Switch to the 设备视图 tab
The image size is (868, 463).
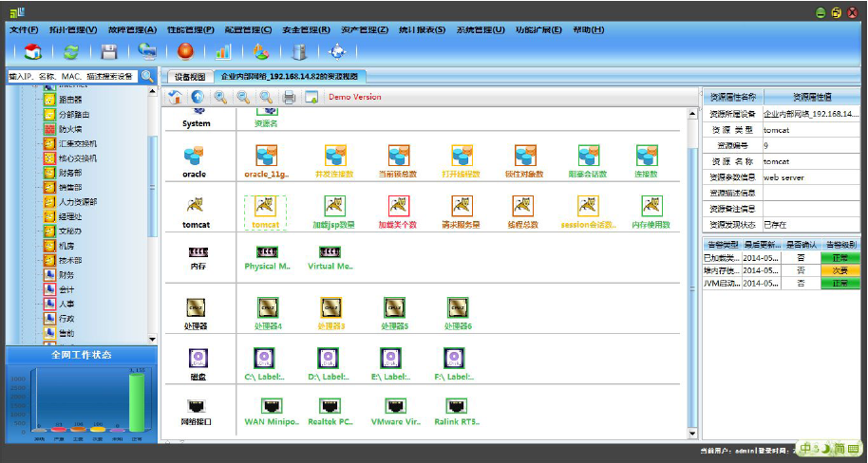click(189, 76)
